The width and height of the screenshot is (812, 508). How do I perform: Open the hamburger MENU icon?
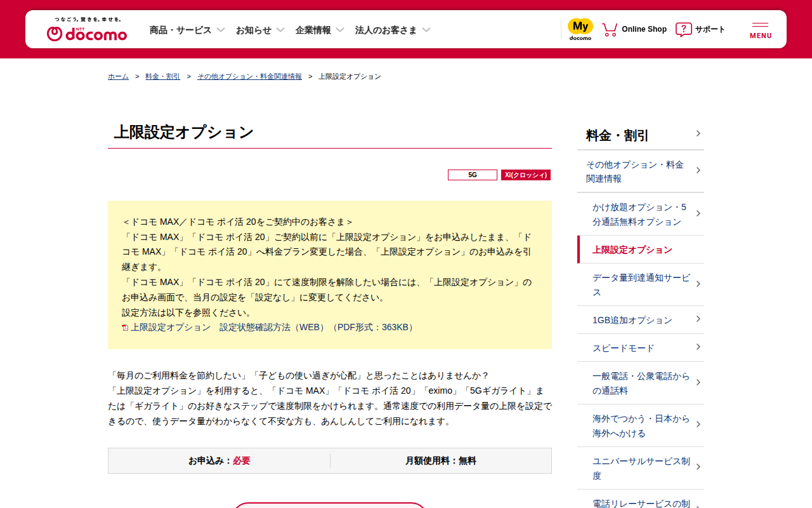pyautogui.click(x=761, y=30)
